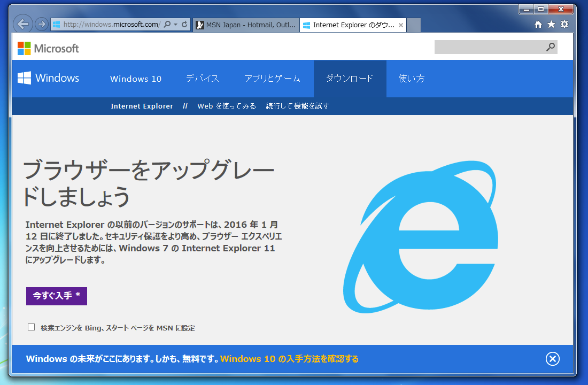The image size is (588, 385).
Task: Select the ダウンロード menu item
Action: 350,79
